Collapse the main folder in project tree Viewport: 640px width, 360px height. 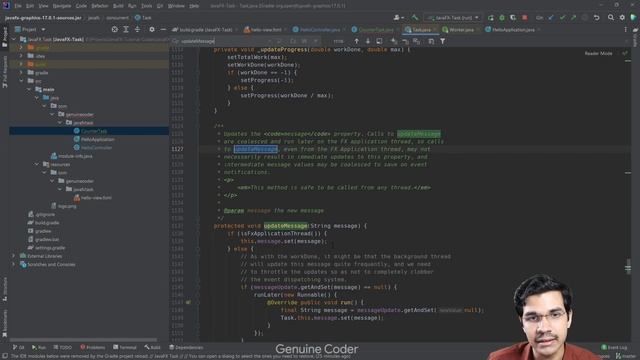[29, 89]
